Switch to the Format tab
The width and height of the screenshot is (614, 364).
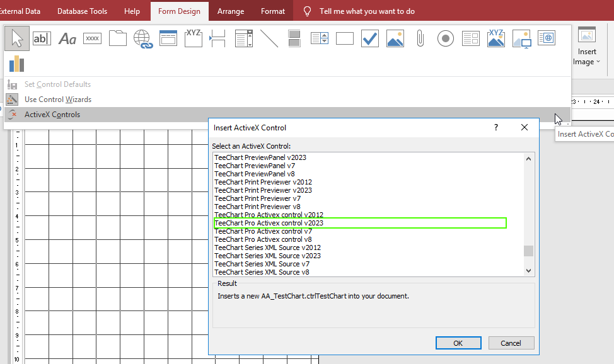pyautogui.click(x=273, y=11)
